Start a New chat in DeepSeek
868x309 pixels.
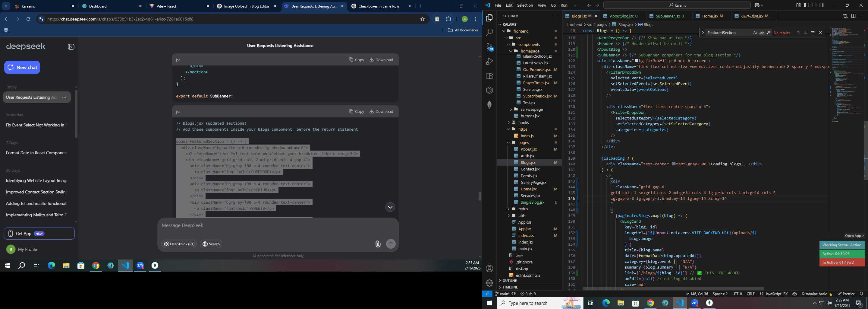[22, 68]
